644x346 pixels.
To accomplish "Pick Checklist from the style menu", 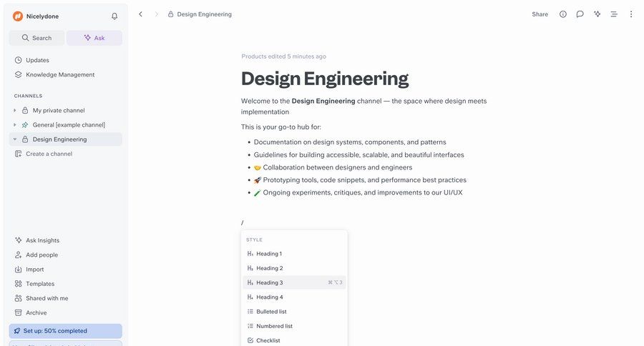I will point(268,340).
